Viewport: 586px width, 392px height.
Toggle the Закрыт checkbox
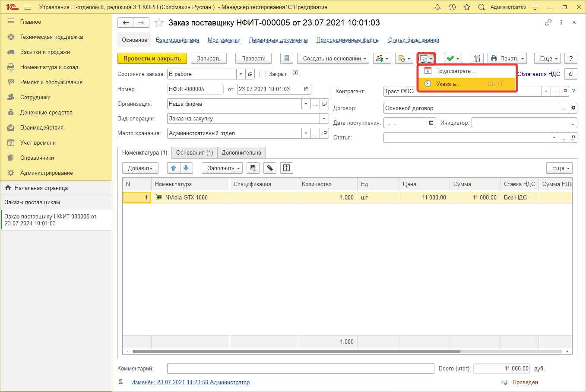[x=263, y=74]
